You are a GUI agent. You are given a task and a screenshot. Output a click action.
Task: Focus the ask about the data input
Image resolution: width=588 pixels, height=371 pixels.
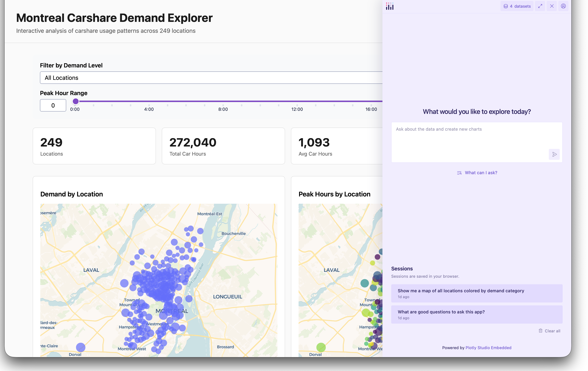(477, 142)
